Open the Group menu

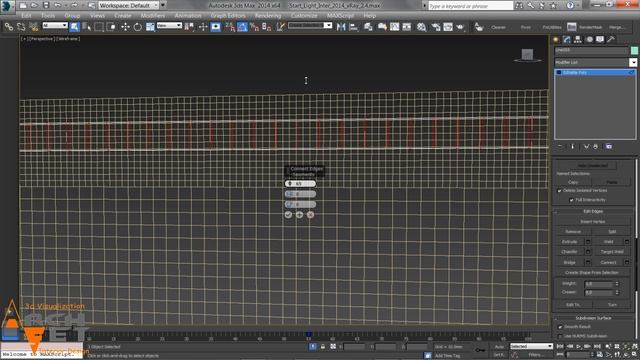pyautogui.click(x=72, y=16)
